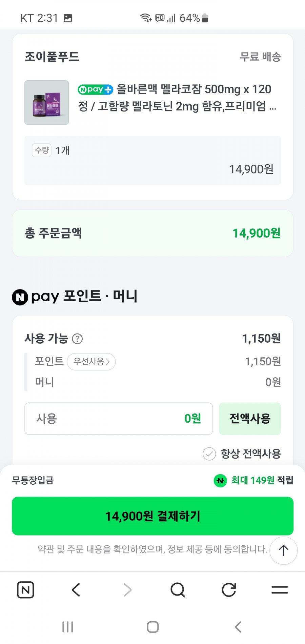The width and height of the screenshot is (305, 644).
Task: Tap the 최대 149원 적립 reward info
Action: (254, 480)
